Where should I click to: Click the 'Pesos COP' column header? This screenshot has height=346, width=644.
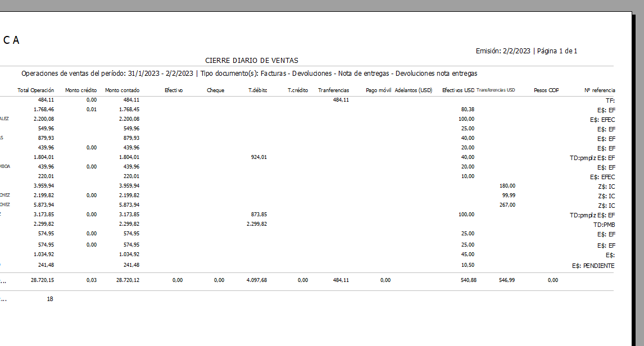pos(546,90)
